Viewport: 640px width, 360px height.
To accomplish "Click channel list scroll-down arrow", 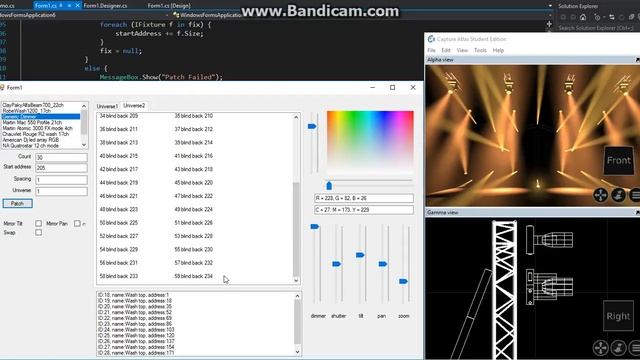I will [x=296, y=280].
